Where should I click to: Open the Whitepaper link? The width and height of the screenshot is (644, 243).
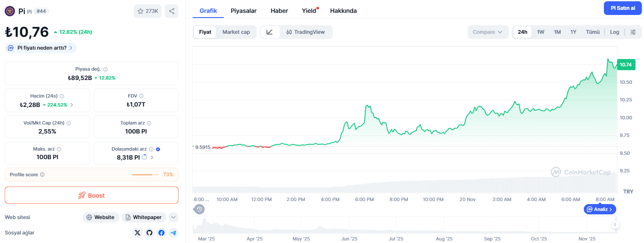[144, 217]
